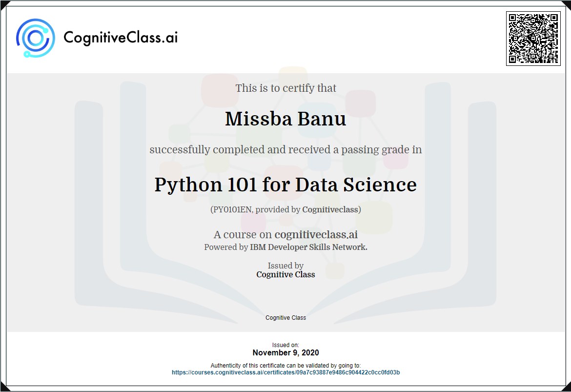Click the CognitiveClass.ai brand name text

pos(121,38)
